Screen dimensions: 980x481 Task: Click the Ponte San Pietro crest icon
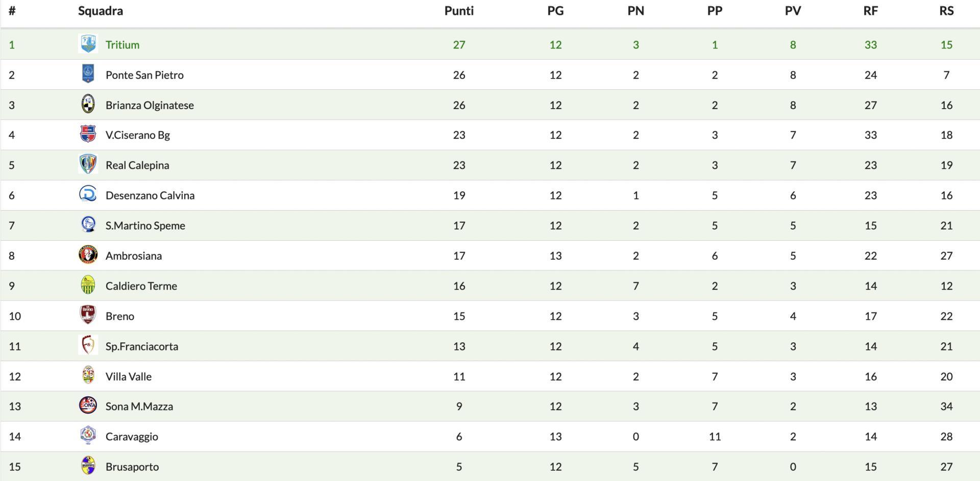(88, 74)
